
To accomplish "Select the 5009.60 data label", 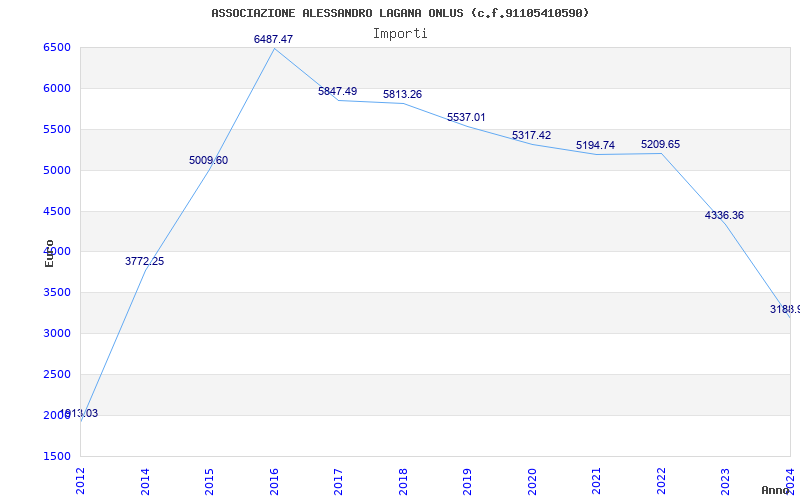I will pyautogui.click(x=209, y=160).
